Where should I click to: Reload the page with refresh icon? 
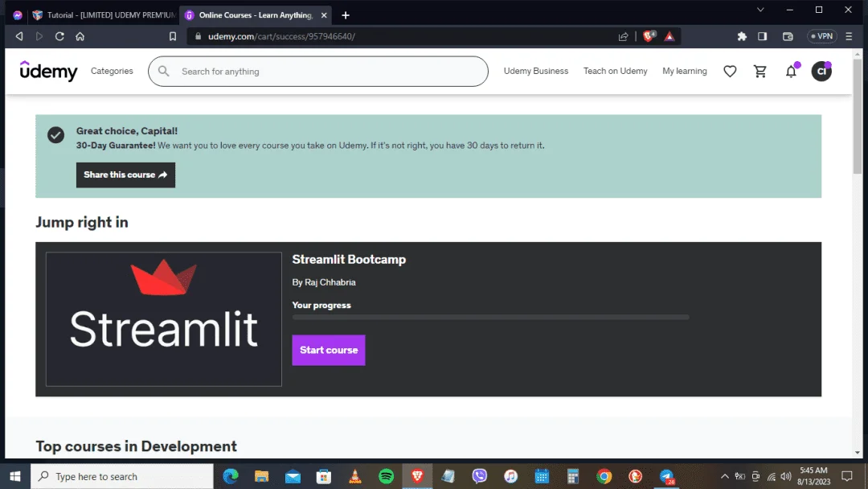pos(59,36)
